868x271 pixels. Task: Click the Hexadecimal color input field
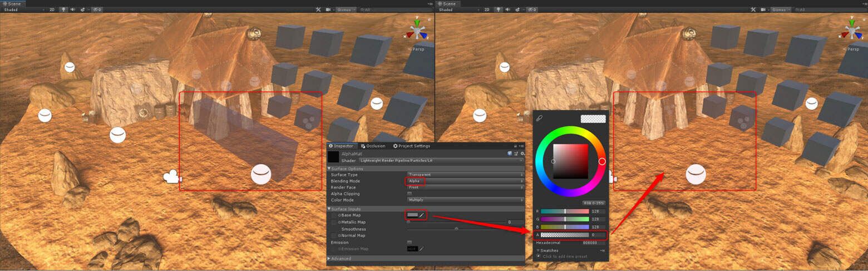pyautogui.click(x=593, y=243)
